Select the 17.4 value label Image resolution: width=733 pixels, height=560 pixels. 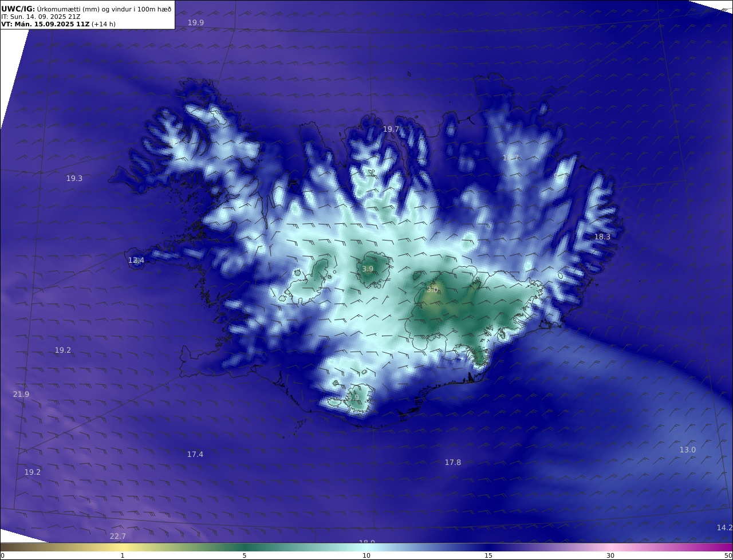click(x=195, y=454)
